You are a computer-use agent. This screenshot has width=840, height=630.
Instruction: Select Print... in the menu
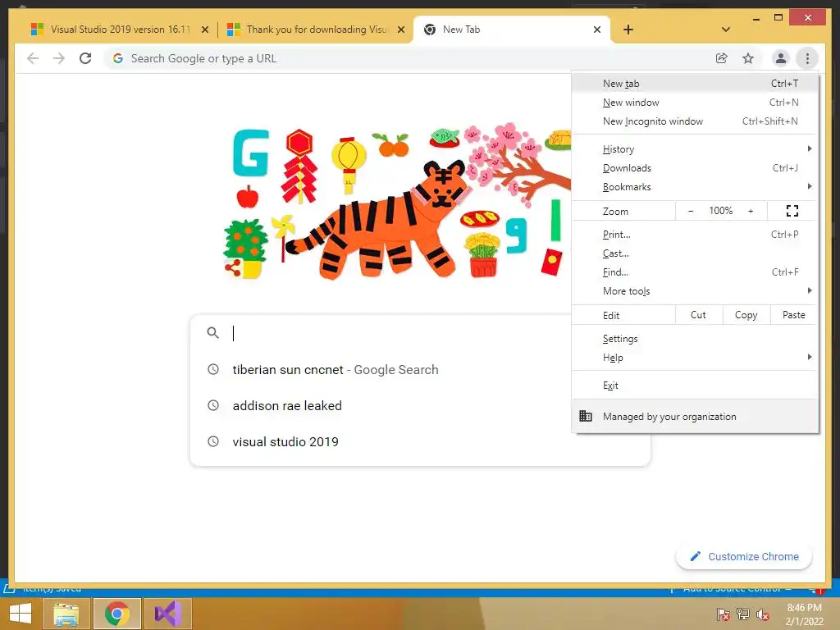(x=695, y=235)
